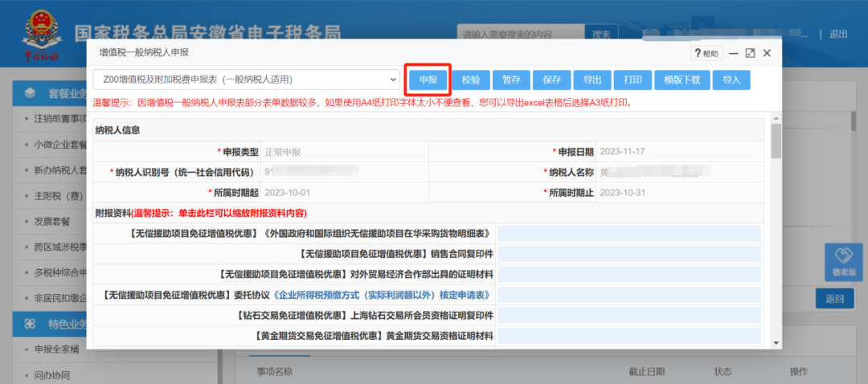Screen dimensions: 868x384
Task: Open the 帮助 help icon
Action: coord(706,53)
